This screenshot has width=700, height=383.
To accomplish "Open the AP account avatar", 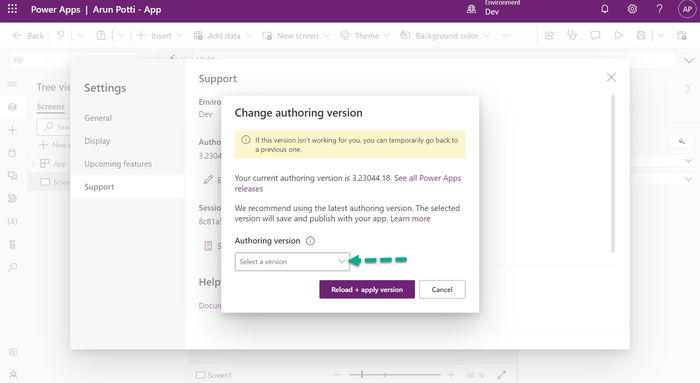I will click(687, 9).
